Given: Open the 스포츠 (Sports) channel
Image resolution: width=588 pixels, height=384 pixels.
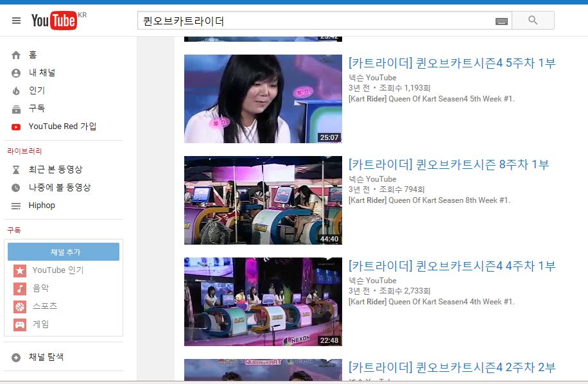Looking at the screenshot, I should pos(44,306).
